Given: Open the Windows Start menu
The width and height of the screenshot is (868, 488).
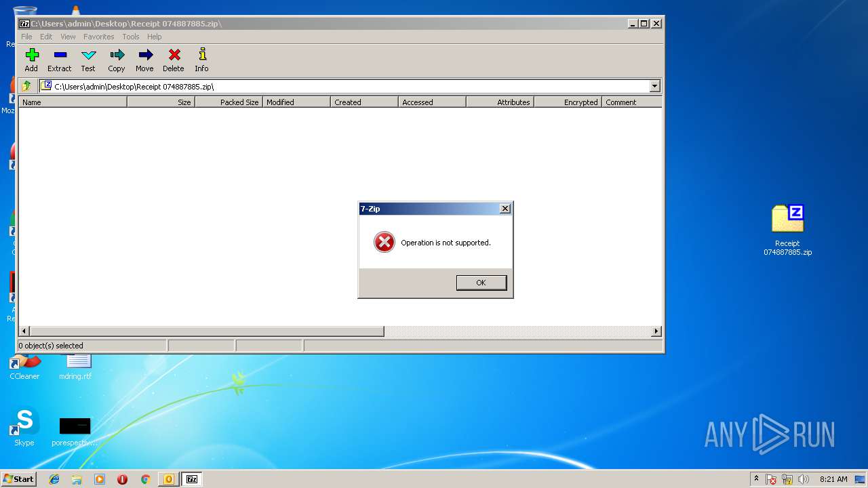Looking at the screenshot, I should point(18,479).
